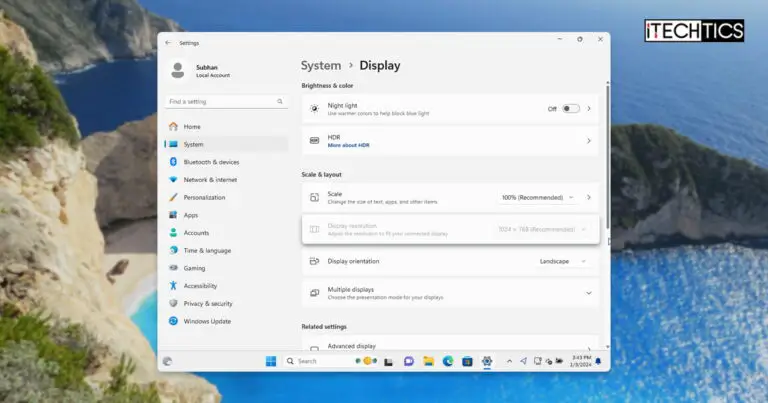Select Home in the settings sidebar
768x403 pixels.
[x=191, y=127]
